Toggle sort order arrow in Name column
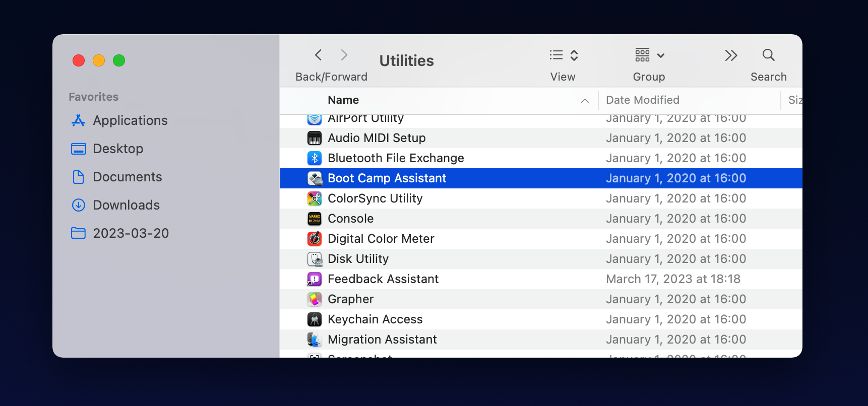Screen dimensions: 868x406 pos(585,101)
